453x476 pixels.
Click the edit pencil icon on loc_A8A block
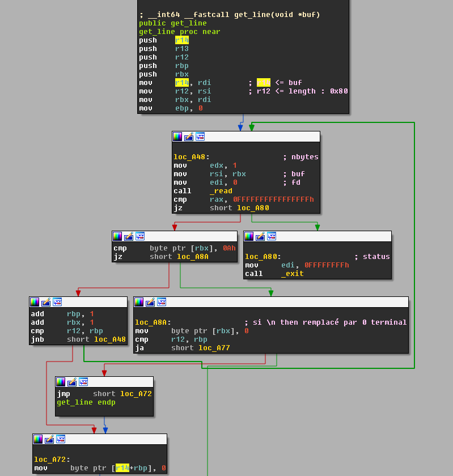(150, 302)
